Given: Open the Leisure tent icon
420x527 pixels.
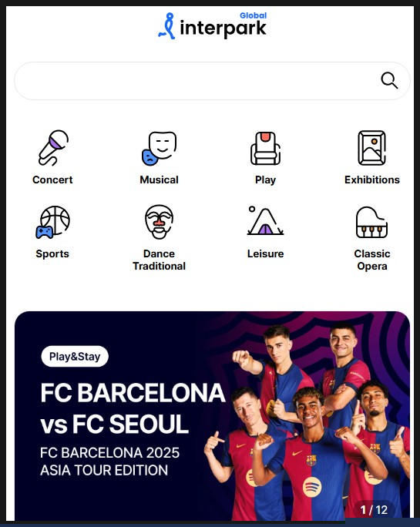Looking at the screenshot, I should pos(265,220).
